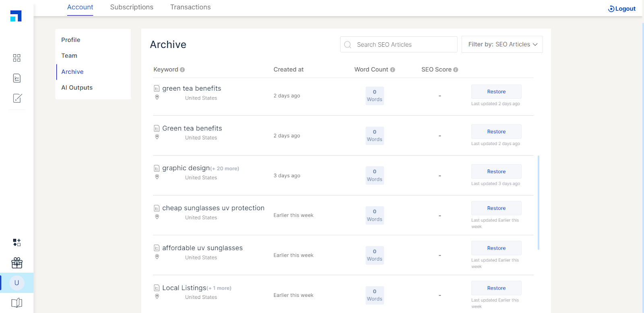Expand graphic design's +20 more keywords

[x=225, y=169]
